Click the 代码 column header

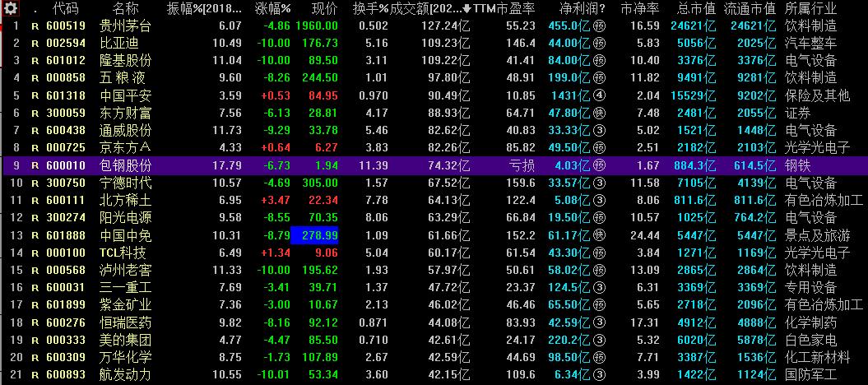(x=65, y=8)
